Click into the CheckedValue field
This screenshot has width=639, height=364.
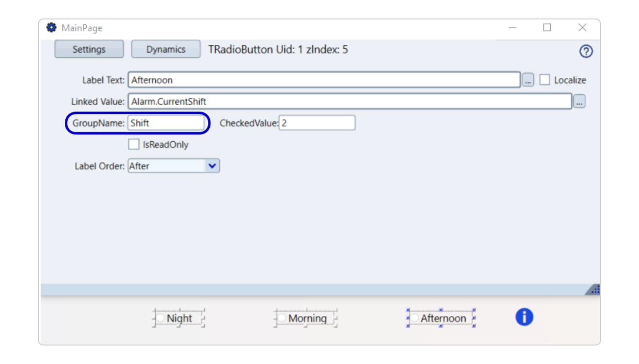tap(317, 123)
